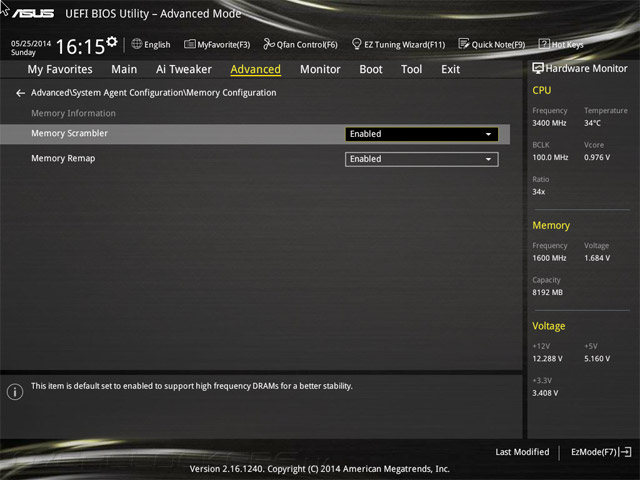This screenshot has width=640, height=480.
Task: Click the MyFavorite folder icon
Action: (x=189, y=44)
